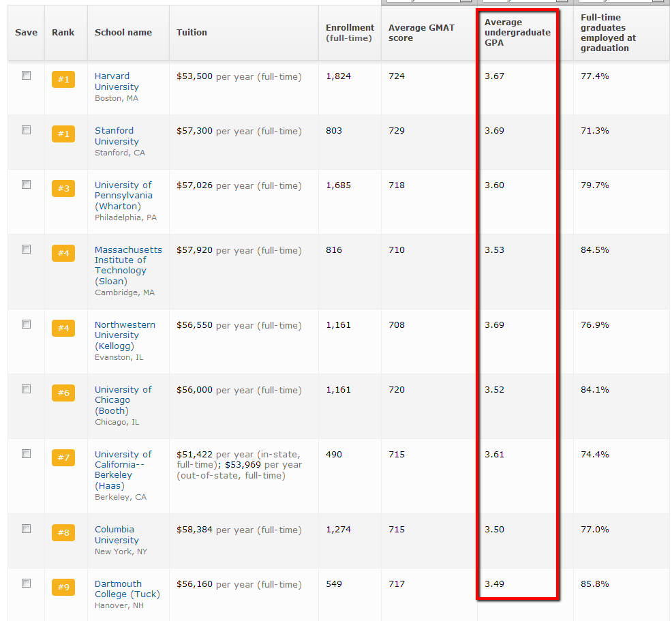Select MIT Sloan tuition $57,920
This screenshot has height=621, width=672.
coord(194,250)
